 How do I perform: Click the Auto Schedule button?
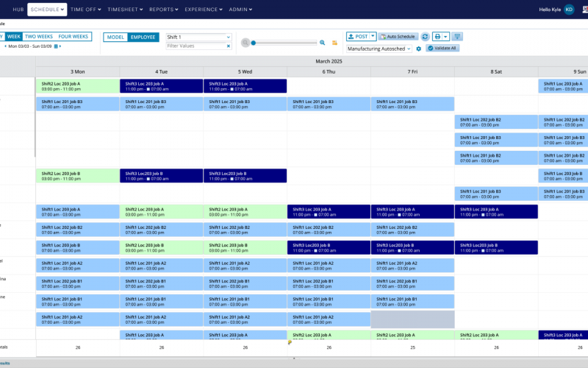coord(398,36)
